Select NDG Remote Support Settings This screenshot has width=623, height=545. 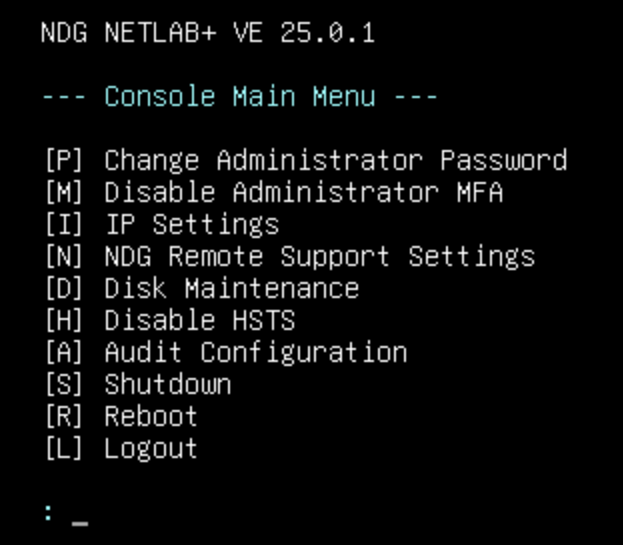pyautogui.click(x=319, y=257)
